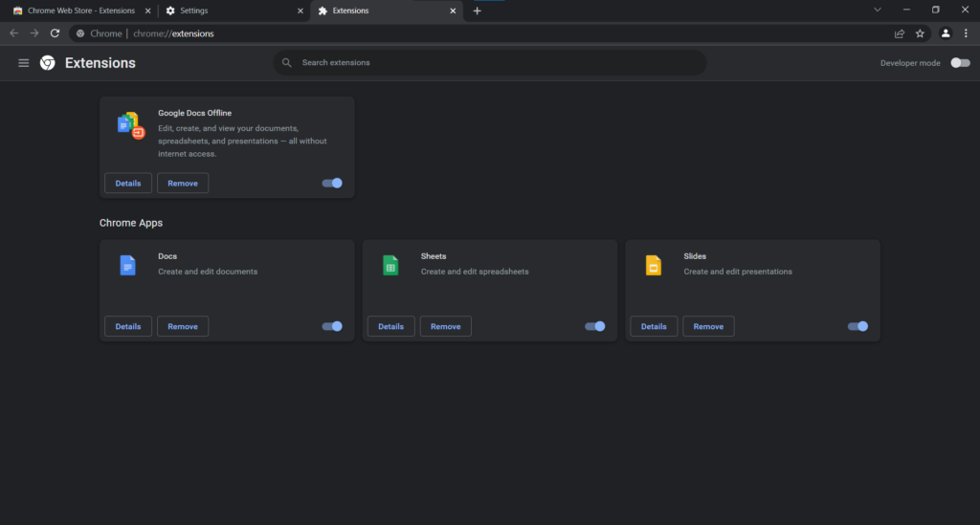Close the Chrome Web Store tab
The width and height of the screenshot is (980, 525).
(147, 11)
